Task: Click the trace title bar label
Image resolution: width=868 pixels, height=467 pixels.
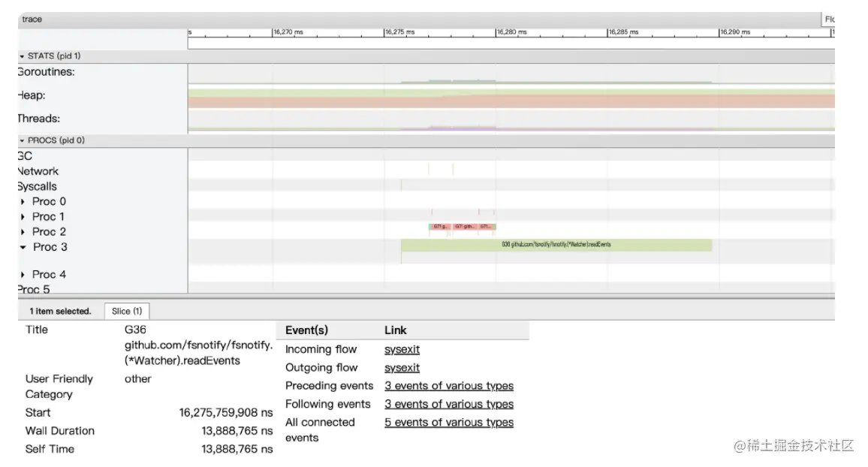Action: point(32,20)
